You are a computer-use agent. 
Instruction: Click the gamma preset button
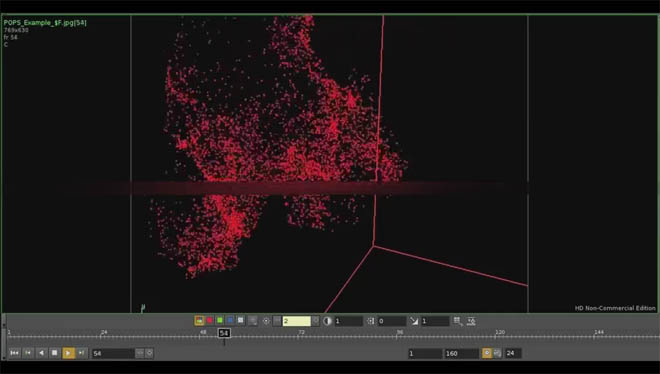click(x=277, y=321)
